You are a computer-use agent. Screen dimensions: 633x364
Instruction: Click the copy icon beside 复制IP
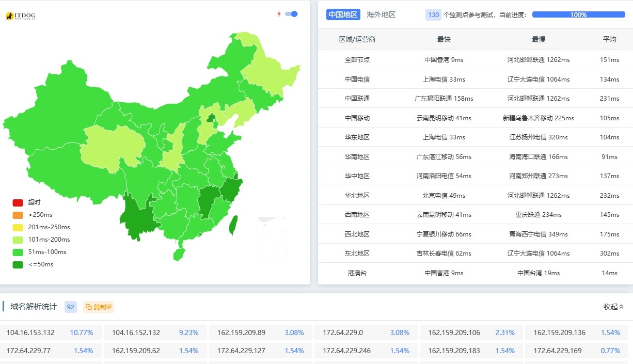click(x=89, y=307)
